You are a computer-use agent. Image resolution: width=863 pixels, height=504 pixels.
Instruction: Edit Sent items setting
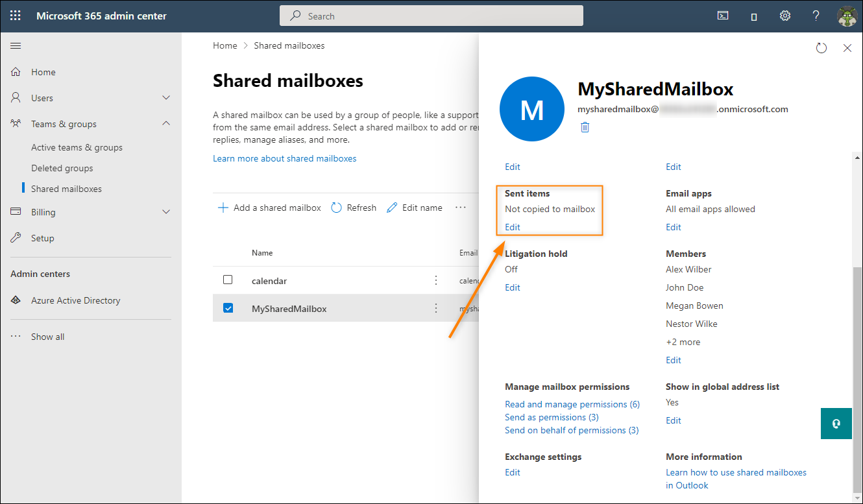(x=513, y=227)
